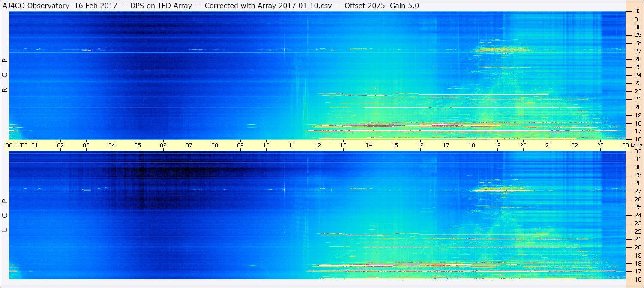Select the 12 hour time axis marker

[x=318, y=145]
